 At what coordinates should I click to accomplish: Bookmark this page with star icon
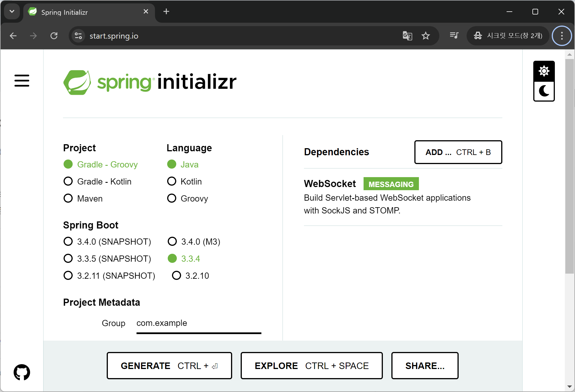(426, 36)
